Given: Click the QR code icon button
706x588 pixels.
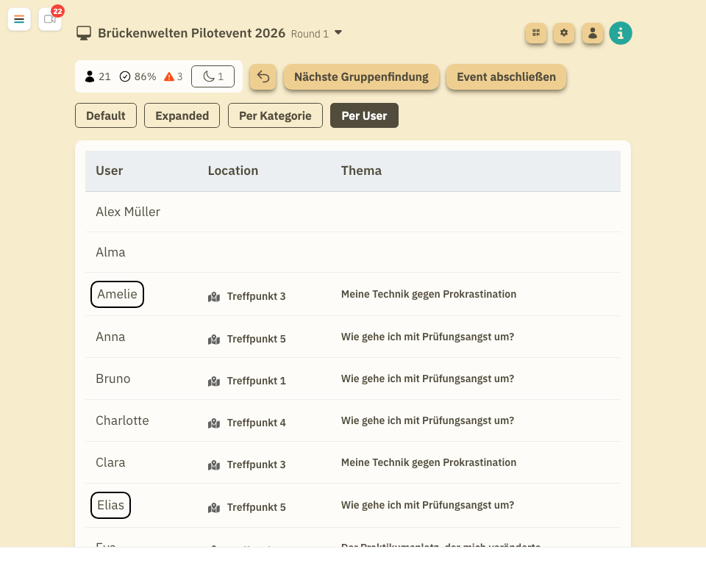Looking at the screenshot, I should pyautogui.click(x=536, y=33).
